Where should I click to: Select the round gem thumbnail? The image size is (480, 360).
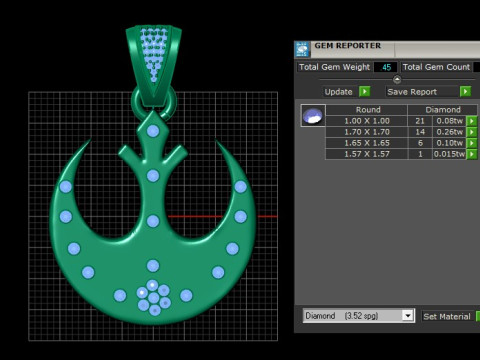(x=313, y=115)
